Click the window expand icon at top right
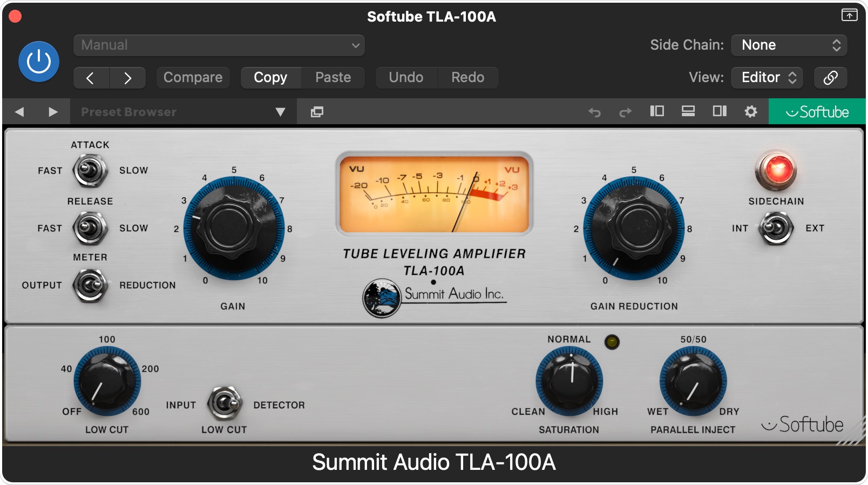This screenshot has width=868, height=485. 849,15
